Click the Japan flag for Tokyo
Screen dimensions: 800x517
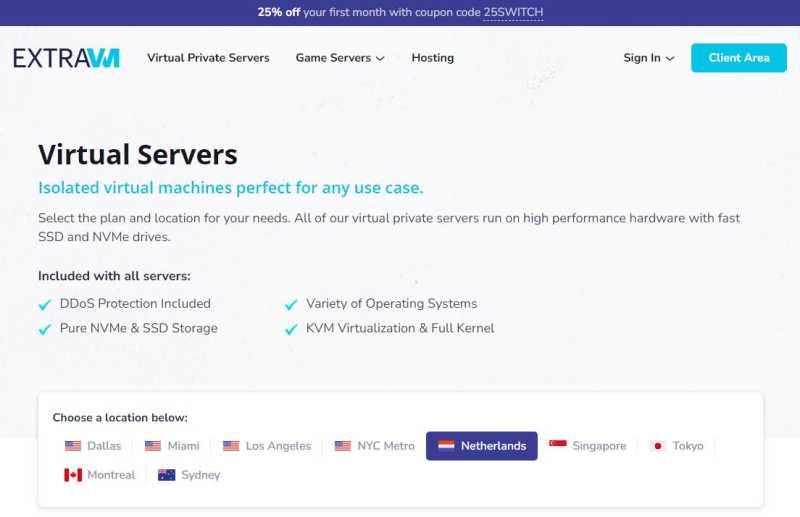point(658,446)
